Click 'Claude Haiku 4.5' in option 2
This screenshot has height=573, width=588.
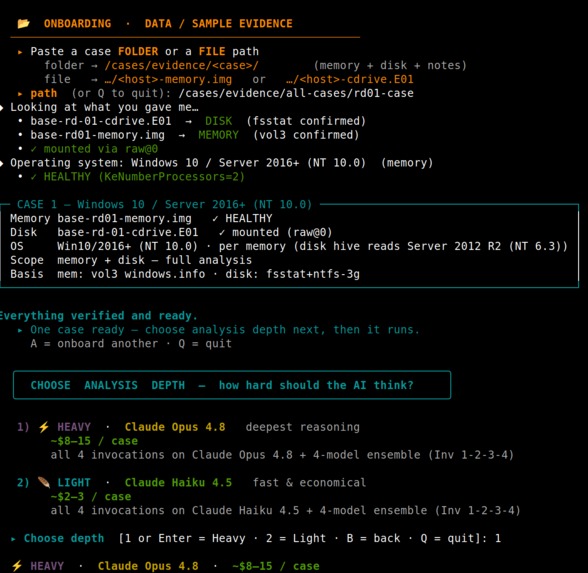click(178, 482)
